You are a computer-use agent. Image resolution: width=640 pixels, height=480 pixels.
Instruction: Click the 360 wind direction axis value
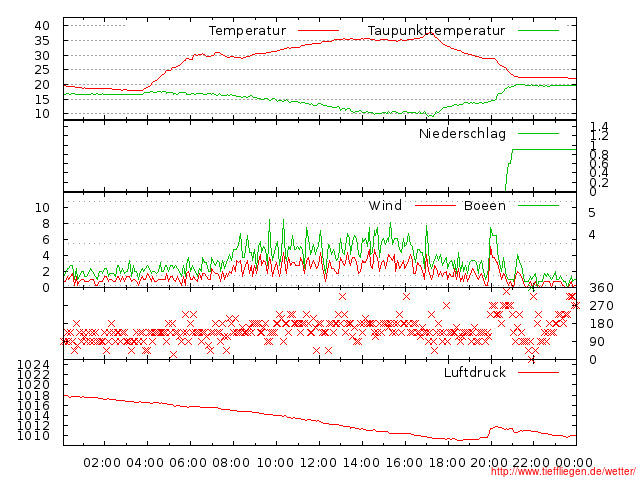click(601, 288)
